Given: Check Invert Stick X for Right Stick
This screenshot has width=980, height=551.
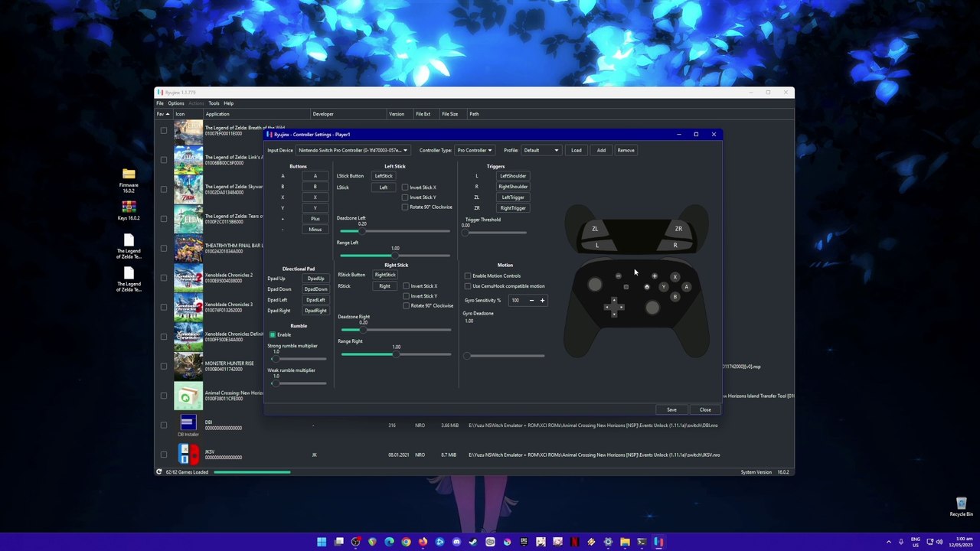Looking at the screenshot, I should 406,286.
